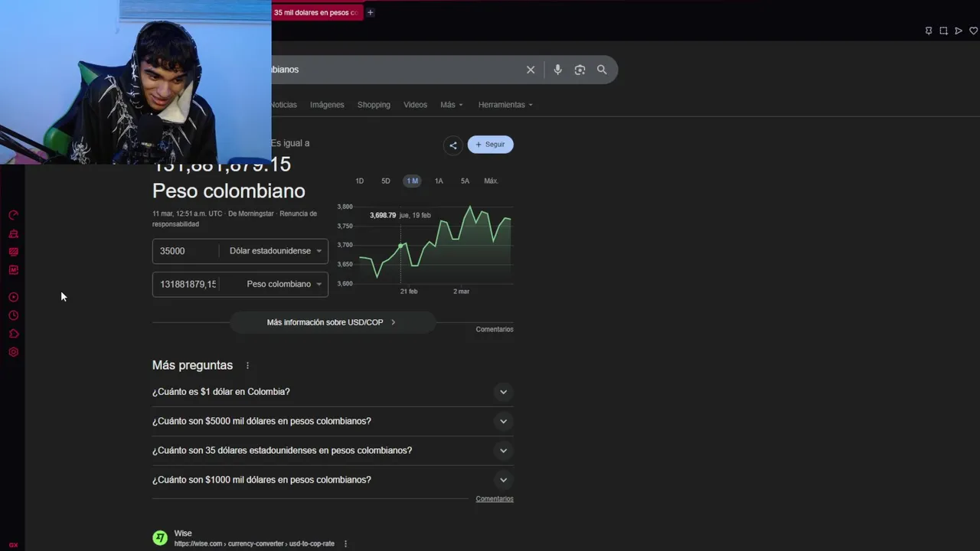Image resolution: width=980 pixels, height=551 pixels.
Task: Open a new tab with plus button
Action: [370, 12]
